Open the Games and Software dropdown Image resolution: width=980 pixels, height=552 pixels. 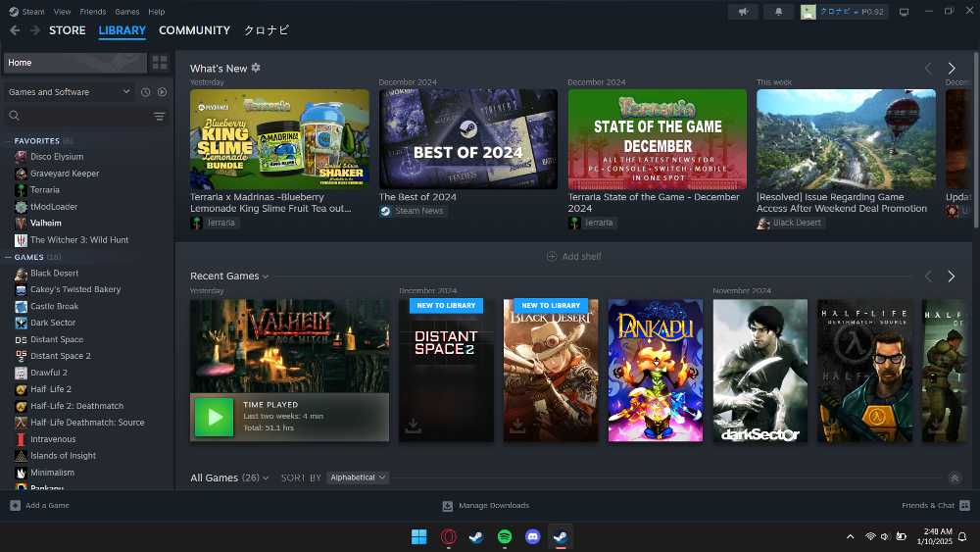tap(69, 92)
